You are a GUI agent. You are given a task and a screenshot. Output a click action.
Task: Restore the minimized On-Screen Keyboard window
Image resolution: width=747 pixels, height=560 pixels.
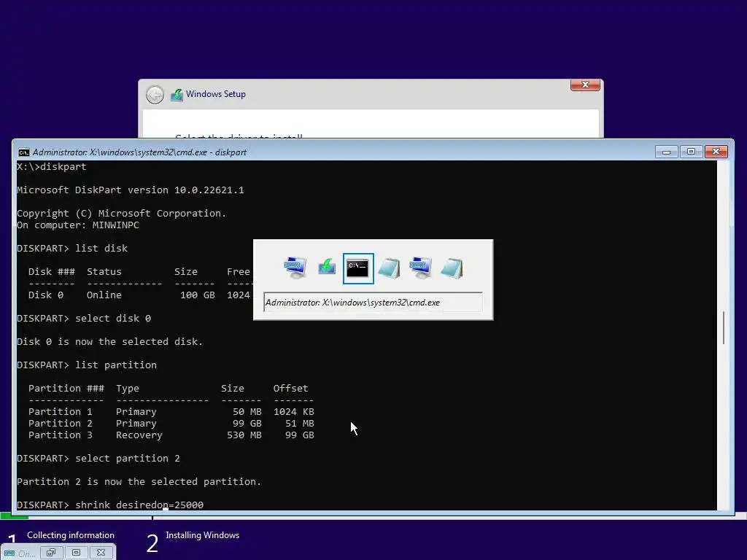click(x=51, y=553)
